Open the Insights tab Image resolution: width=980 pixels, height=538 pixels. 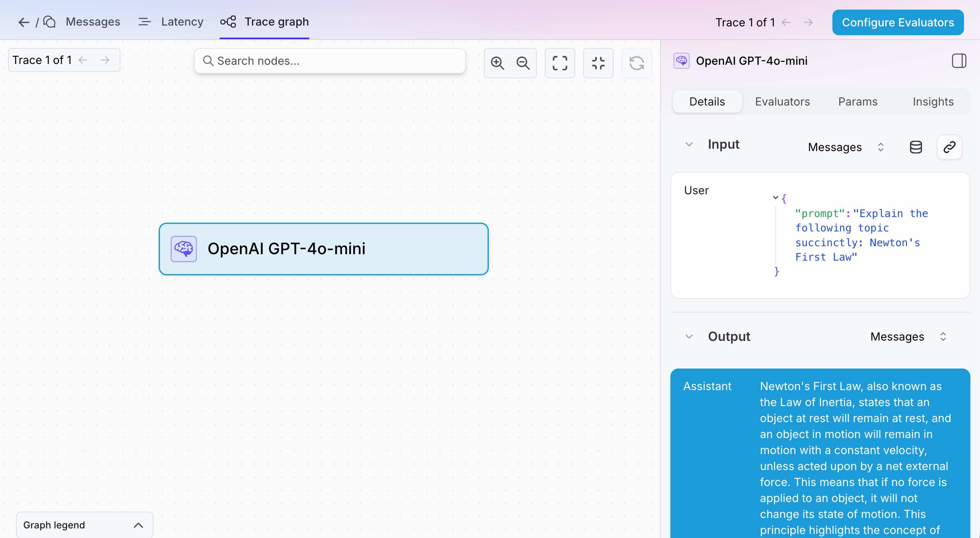coord(933,102)
